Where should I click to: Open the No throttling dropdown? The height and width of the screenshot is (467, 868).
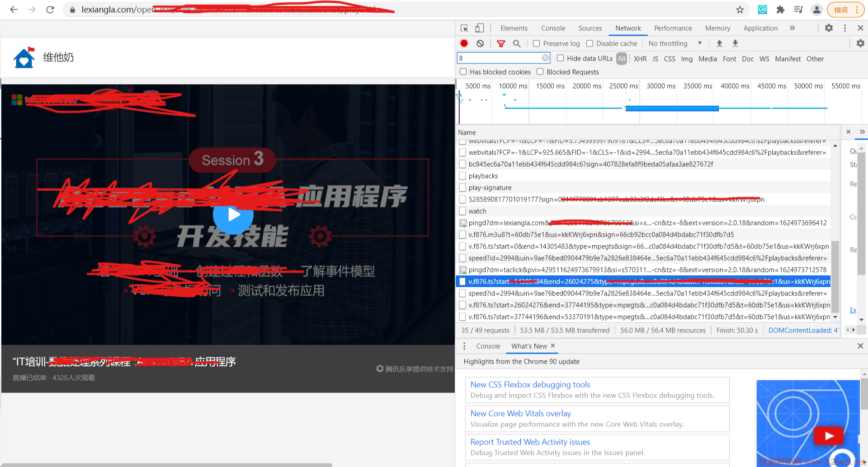click(675, 43)
